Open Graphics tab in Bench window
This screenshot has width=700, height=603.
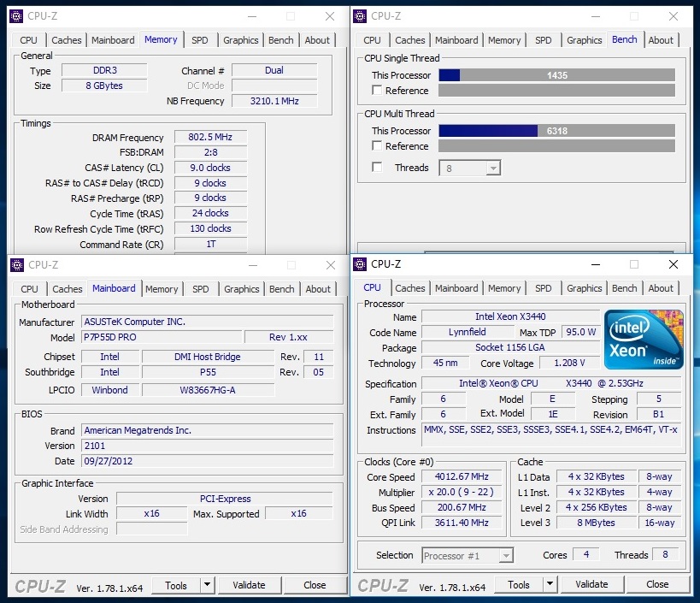584,40
